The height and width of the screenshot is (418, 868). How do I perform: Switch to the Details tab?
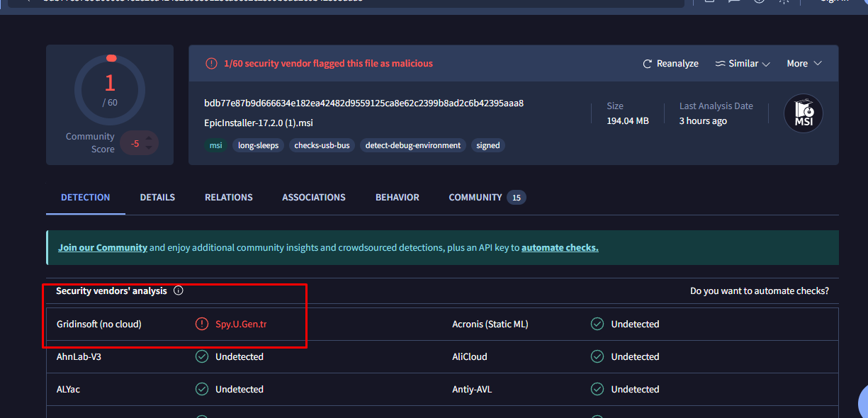coord(157,198)
